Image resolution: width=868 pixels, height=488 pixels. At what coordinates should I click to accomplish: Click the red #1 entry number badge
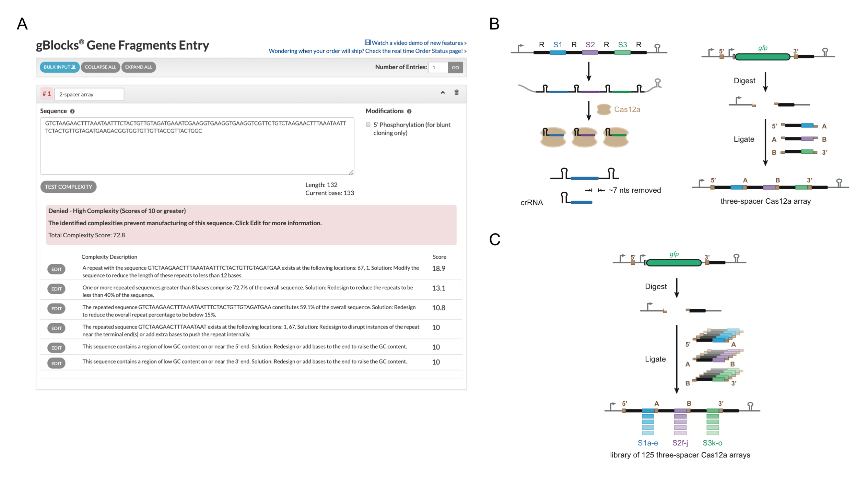[x=47, y=94]
